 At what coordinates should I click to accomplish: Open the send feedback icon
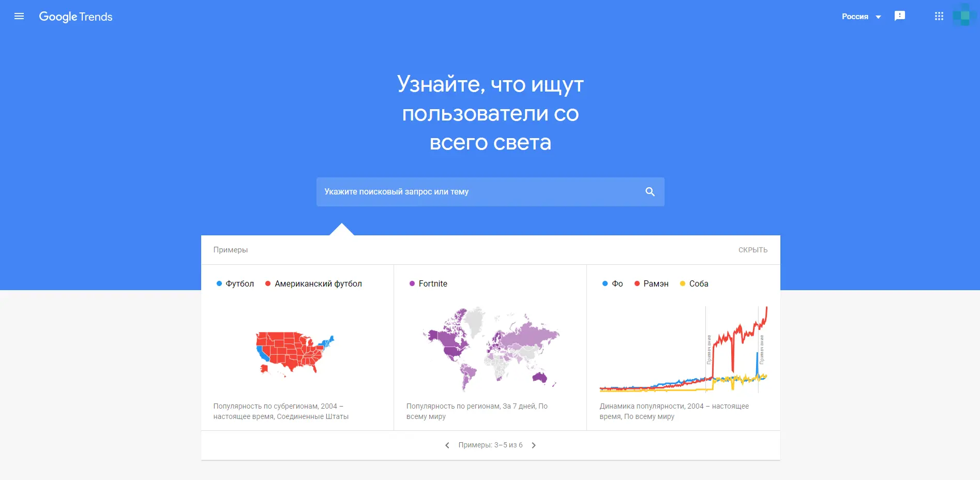click(x=900, y=16)
